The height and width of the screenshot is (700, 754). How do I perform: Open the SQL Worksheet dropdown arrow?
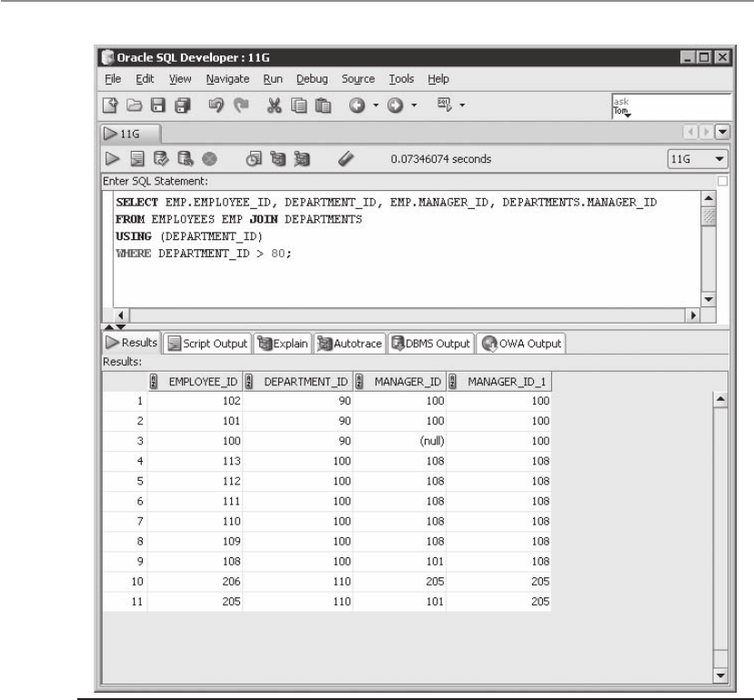click(x=462, y=105)
